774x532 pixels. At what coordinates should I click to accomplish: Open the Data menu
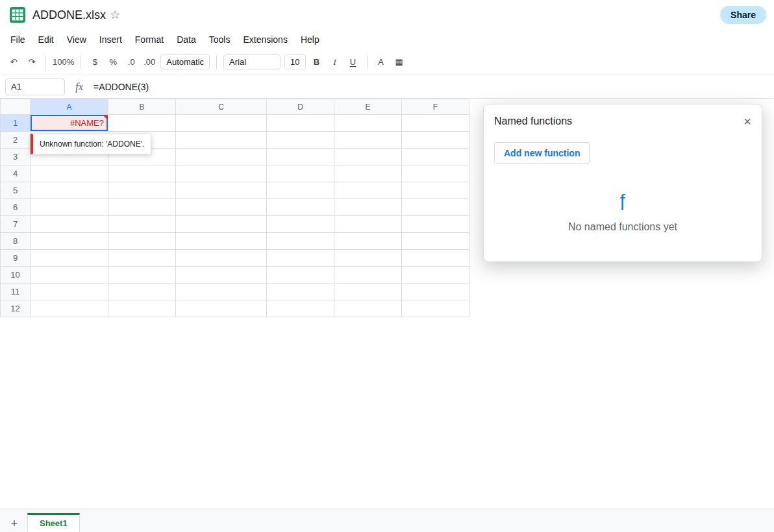pos(186,40)
